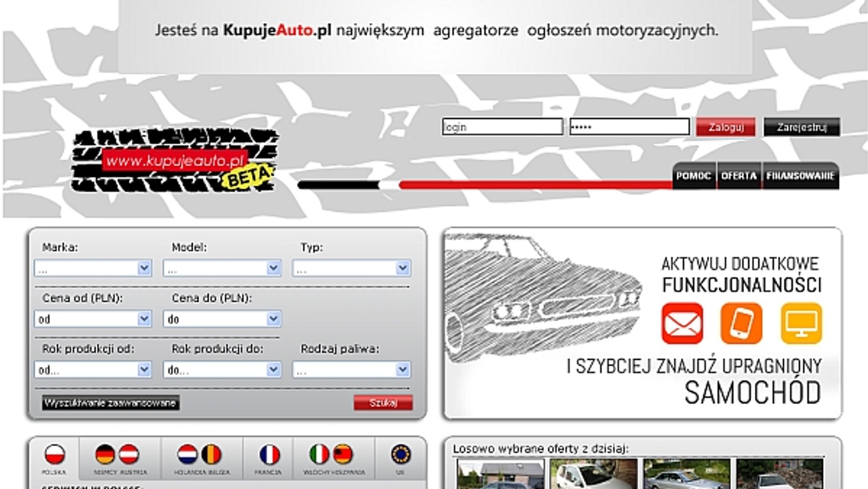Image resolution: width=868 pixels, height=489 pixels.
Task: Click the red Szukaj search button
Action: [383, 403]
